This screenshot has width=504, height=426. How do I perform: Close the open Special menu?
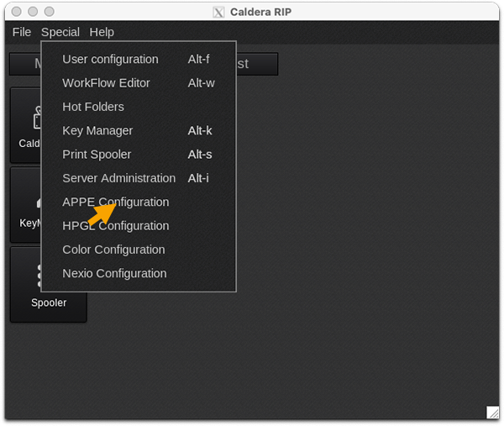(60, 32)
